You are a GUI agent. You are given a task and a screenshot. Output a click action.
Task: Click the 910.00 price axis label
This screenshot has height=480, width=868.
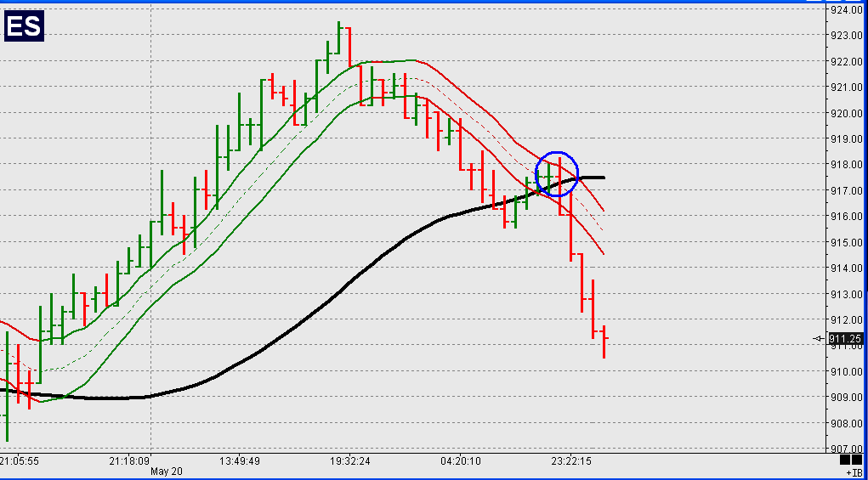tap(846, 371)
